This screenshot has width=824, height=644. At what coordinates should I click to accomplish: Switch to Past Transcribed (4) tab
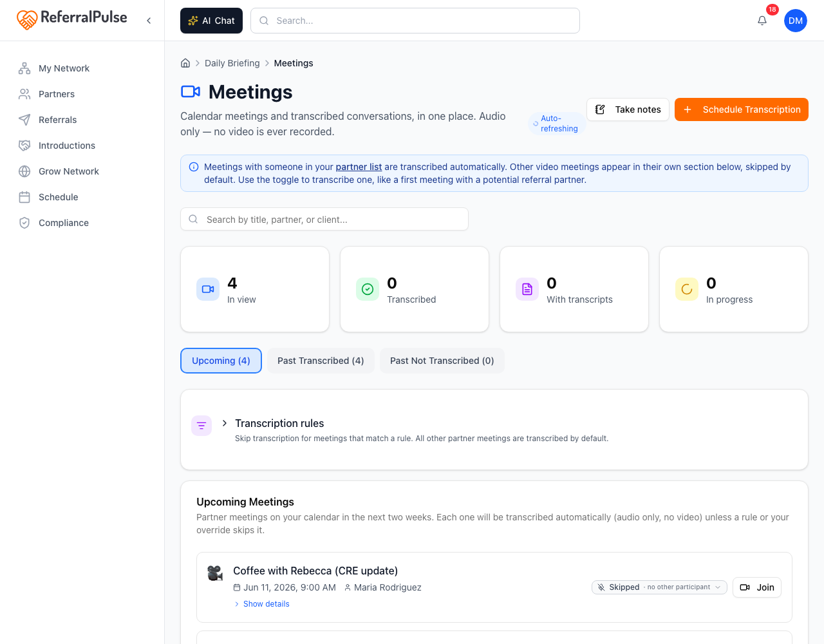(x=321, y=361)
